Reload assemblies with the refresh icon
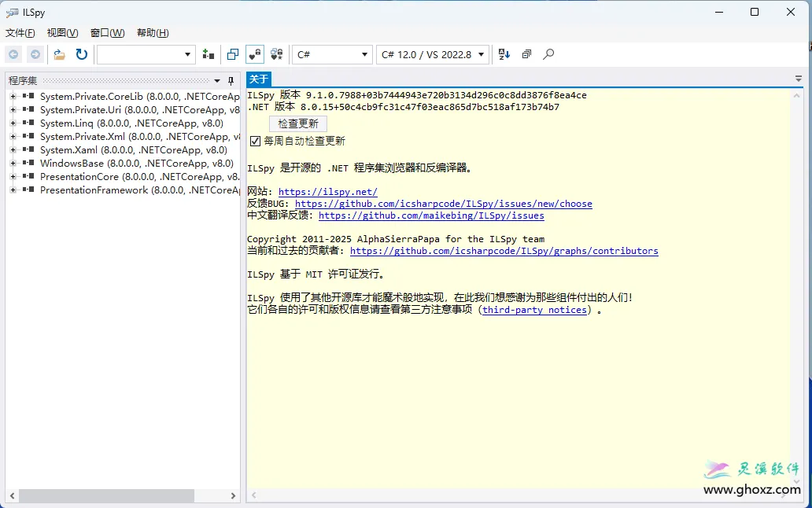 (81, 54)
